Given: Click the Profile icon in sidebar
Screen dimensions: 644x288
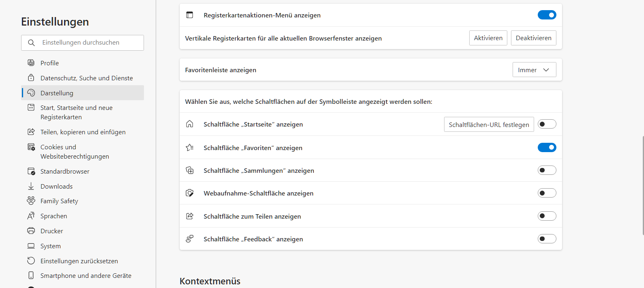Looking at the screenshot, I should [x=31, y=63].
